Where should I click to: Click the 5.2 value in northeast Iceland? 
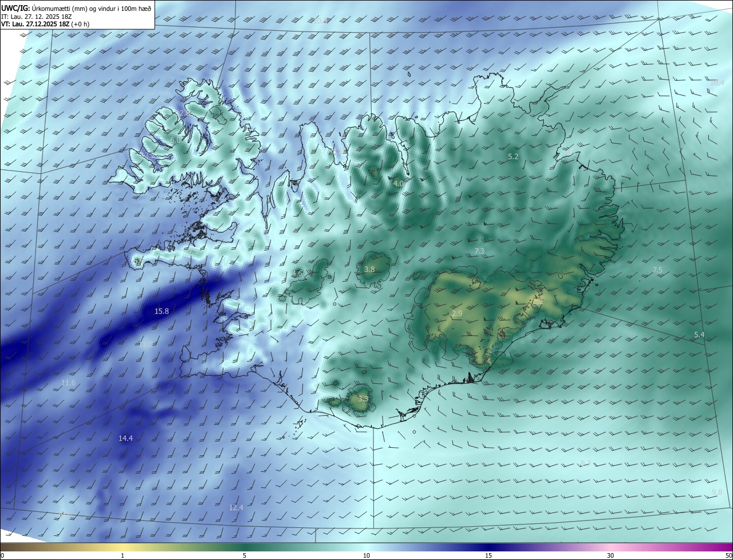513,156
